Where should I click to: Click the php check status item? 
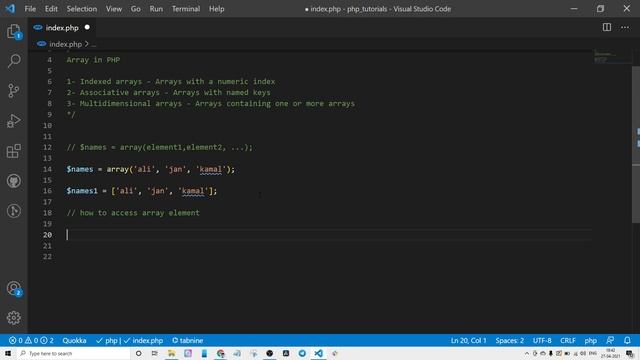pyautogui.click(x=107, y=340)
